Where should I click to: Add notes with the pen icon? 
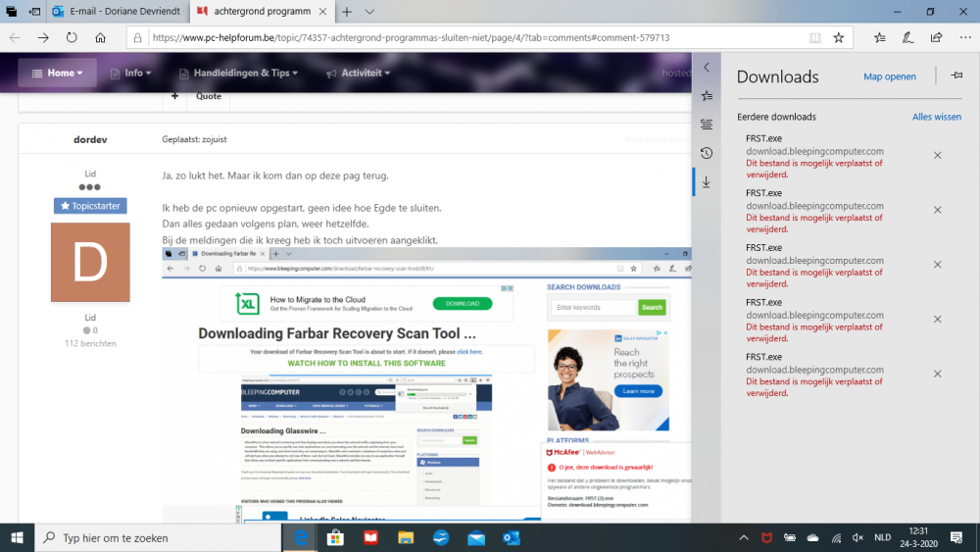[x=908, y=37]
